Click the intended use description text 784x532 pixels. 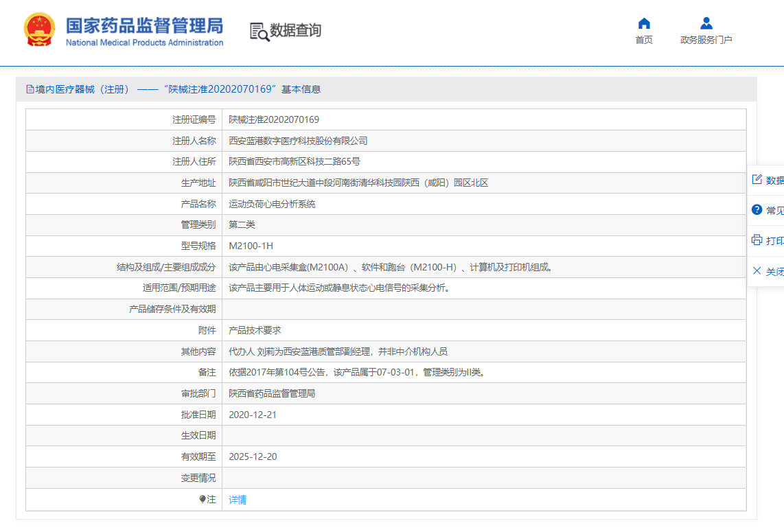340,288
